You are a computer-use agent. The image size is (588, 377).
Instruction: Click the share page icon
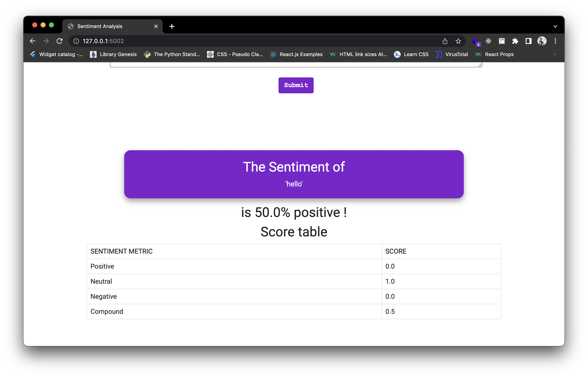pos(445,41)
